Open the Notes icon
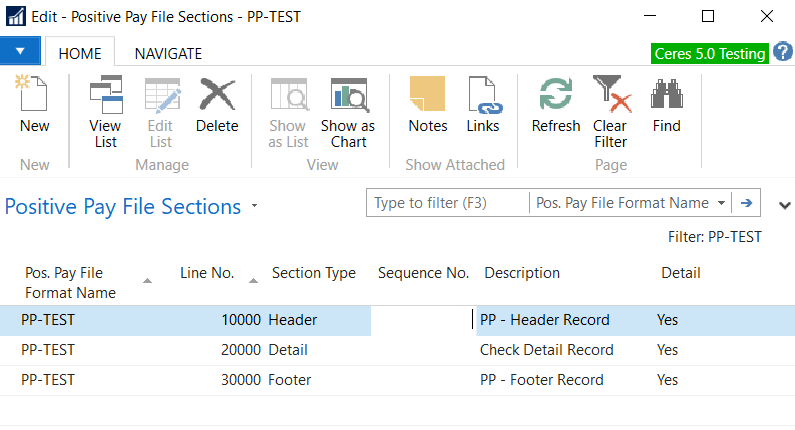Viewport: 795px width, 430px height. (x=428, y=97)
